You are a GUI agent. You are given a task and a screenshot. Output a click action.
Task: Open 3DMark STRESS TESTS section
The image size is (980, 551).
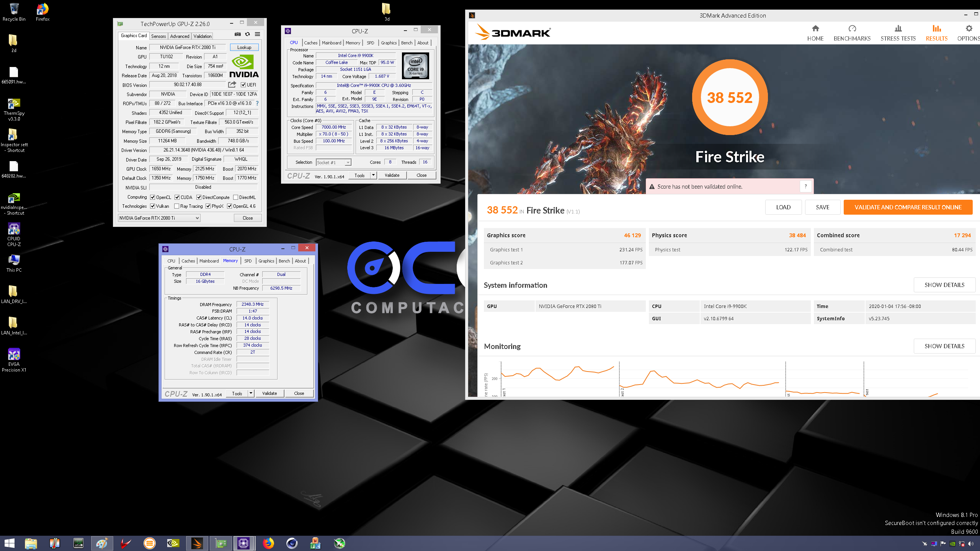point(898,33)
